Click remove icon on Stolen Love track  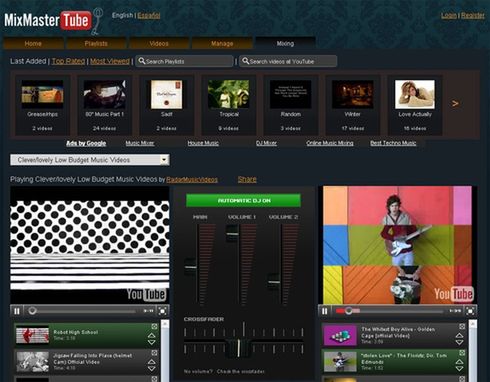pos(462,353)
